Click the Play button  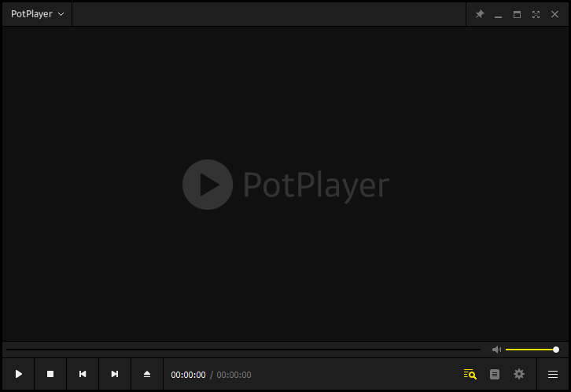[x=19, y=375]
